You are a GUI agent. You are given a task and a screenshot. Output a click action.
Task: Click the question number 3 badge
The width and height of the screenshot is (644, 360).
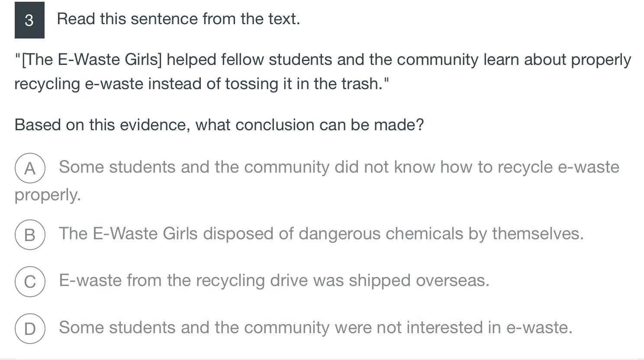tap(29, 20)
